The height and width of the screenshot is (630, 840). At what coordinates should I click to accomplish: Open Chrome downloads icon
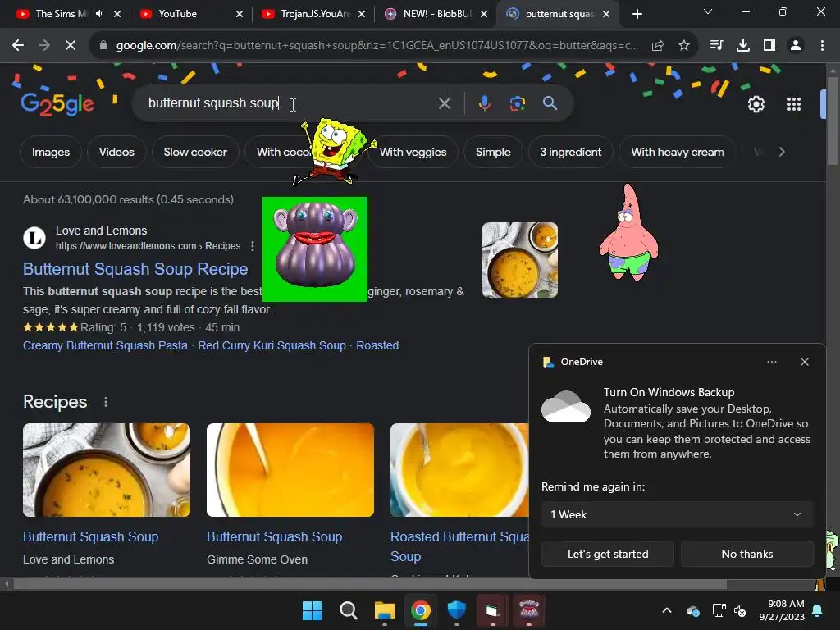click(743, 46)
